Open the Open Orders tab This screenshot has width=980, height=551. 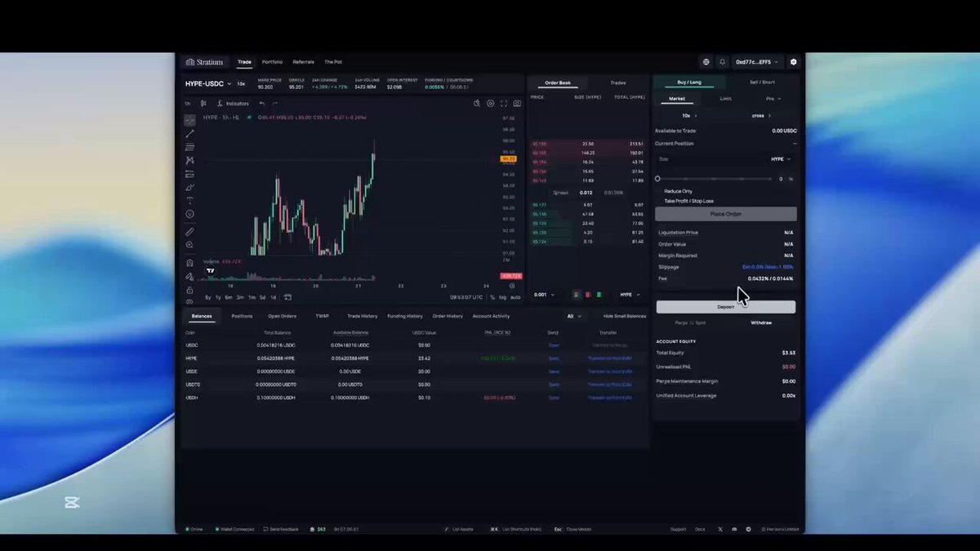coord(283,316)
